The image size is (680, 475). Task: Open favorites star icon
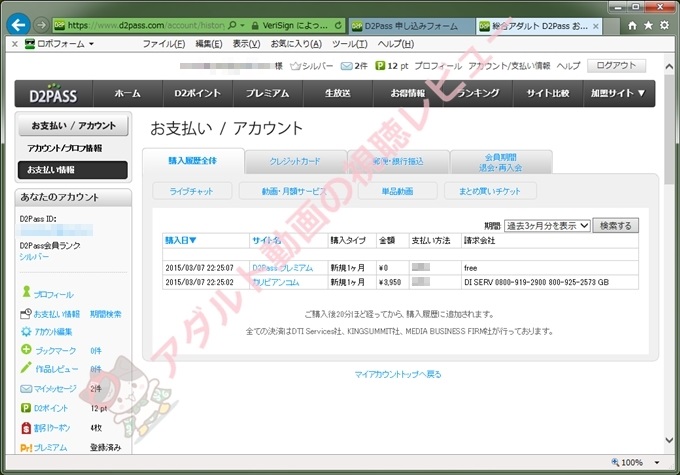pyautogui.click(x=648, y=25)
